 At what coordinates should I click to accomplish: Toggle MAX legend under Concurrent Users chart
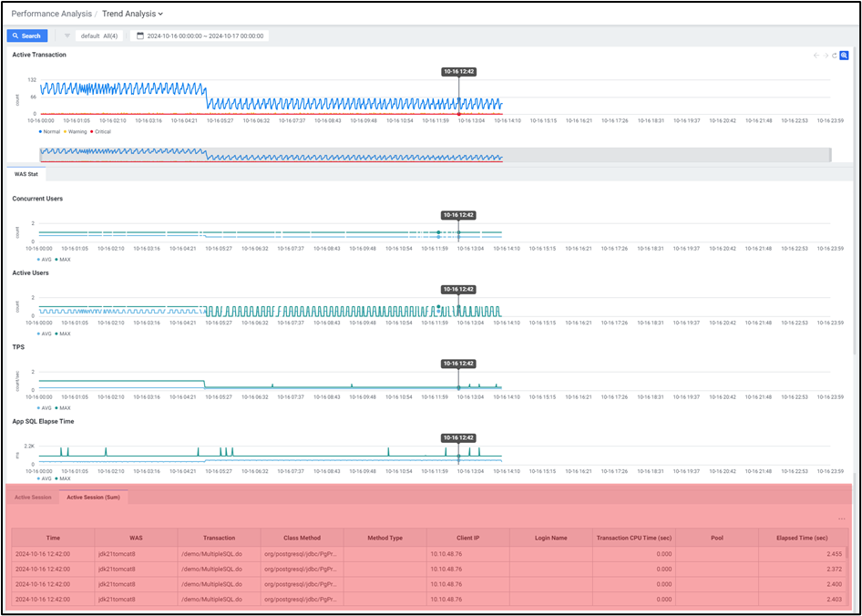(x=63, y=259)
